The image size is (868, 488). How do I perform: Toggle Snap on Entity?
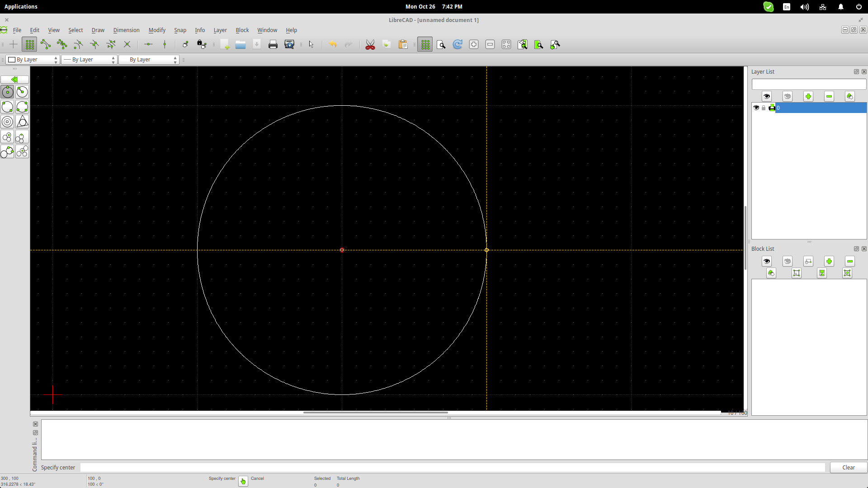(62, 44)
